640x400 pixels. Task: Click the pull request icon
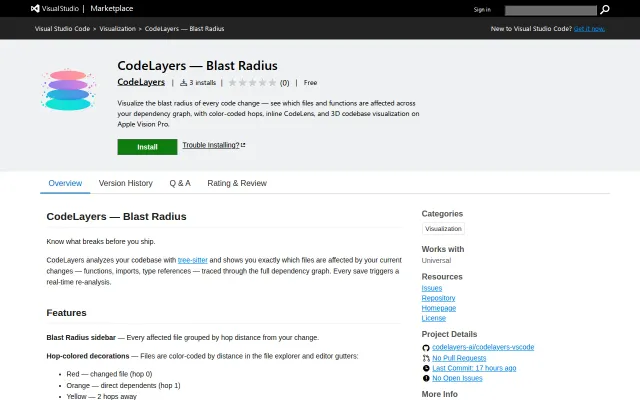coord(426,358)
